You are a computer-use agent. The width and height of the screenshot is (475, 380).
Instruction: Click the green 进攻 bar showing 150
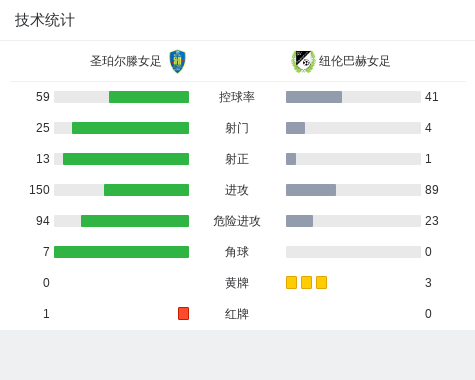pyautogui.click(x=146, y=190)
